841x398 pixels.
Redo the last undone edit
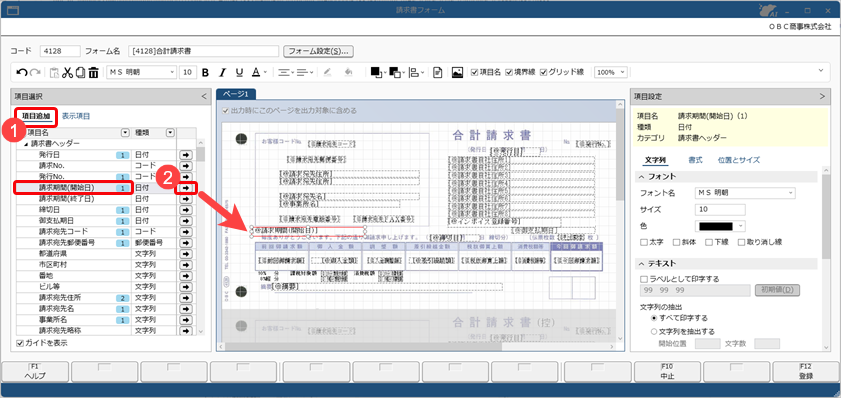35,72
